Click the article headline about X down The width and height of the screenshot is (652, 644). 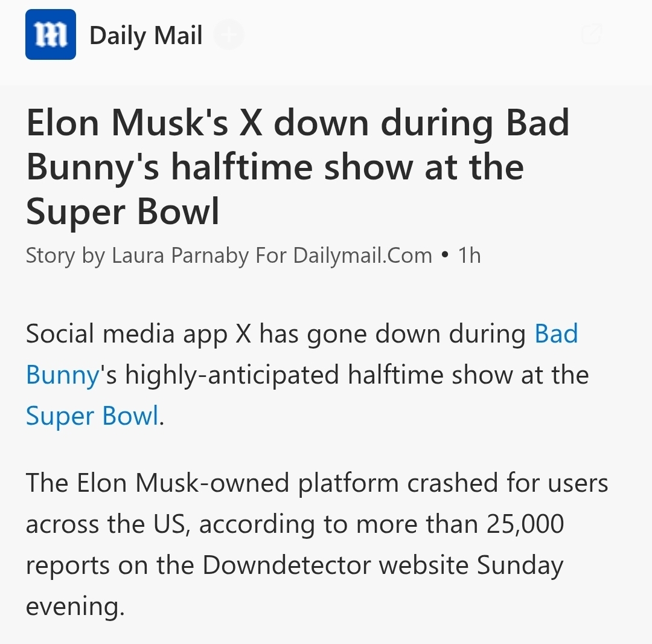(297, 166)
